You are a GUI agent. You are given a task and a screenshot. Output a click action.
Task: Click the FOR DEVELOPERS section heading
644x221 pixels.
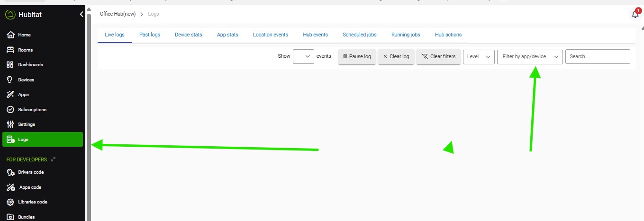[27, 159]
